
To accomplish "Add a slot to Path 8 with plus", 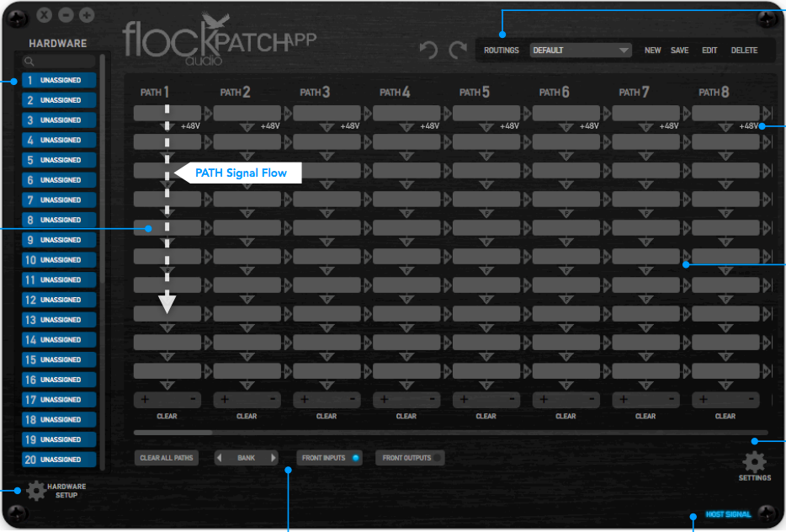I will (x=704, y=399).
